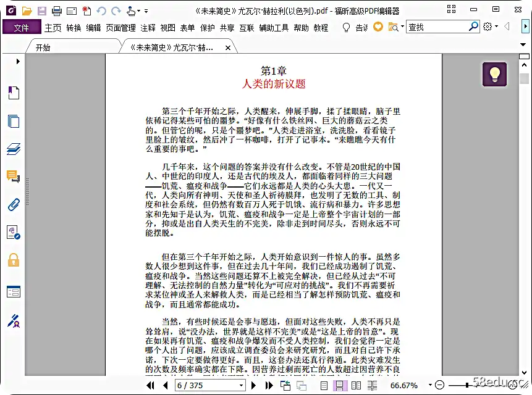Screen dimensions: 532x395
Task: Click into the 查找 search field
Action: tap(437, 27)
